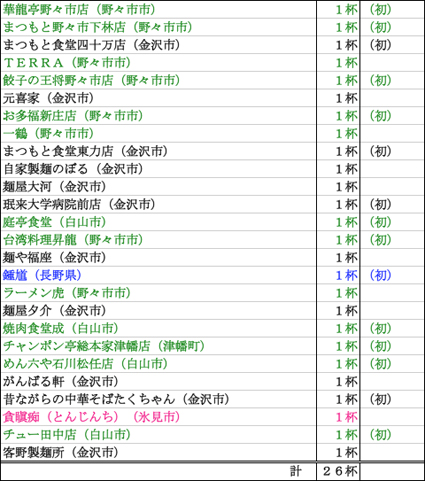This screenshot has height=481, width=425.
Task: Select the 焼肉食堂成（白山市） row name
Action: coord(61,328)
